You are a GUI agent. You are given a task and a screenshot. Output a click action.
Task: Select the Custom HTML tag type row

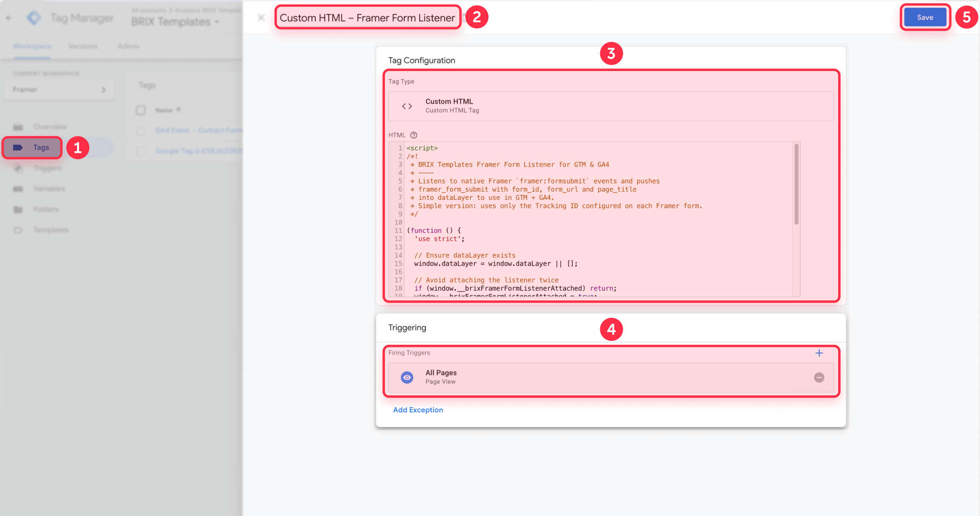tap(611, 106)
